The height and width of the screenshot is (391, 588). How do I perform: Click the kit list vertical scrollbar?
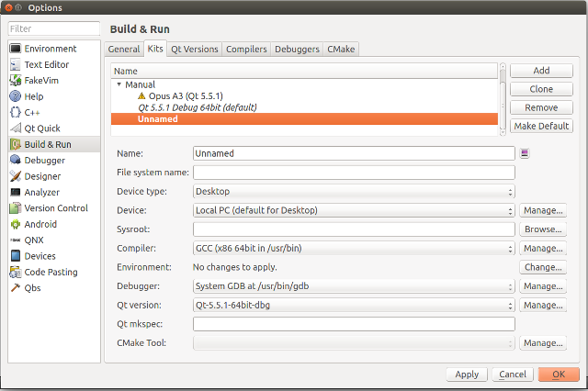(503, 99)
